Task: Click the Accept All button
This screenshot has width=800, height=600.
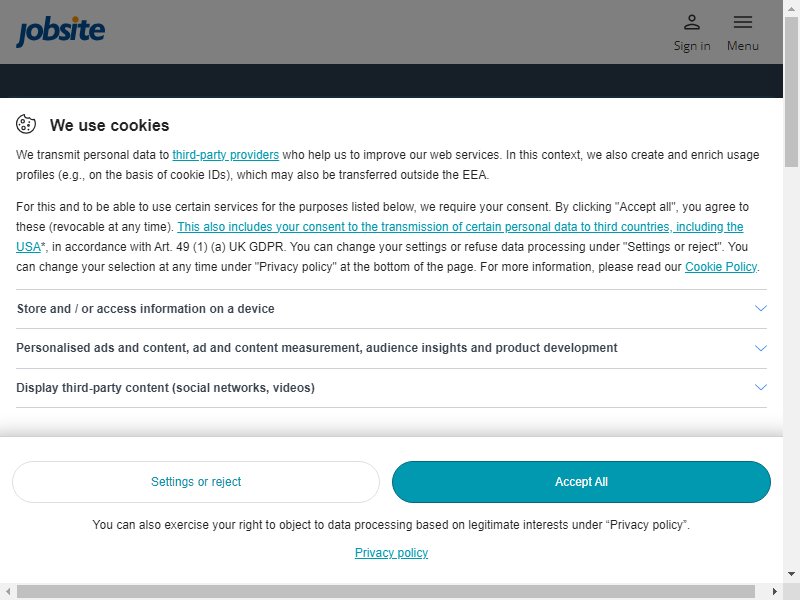Action: pyautogui.click(x=581, y=482)
